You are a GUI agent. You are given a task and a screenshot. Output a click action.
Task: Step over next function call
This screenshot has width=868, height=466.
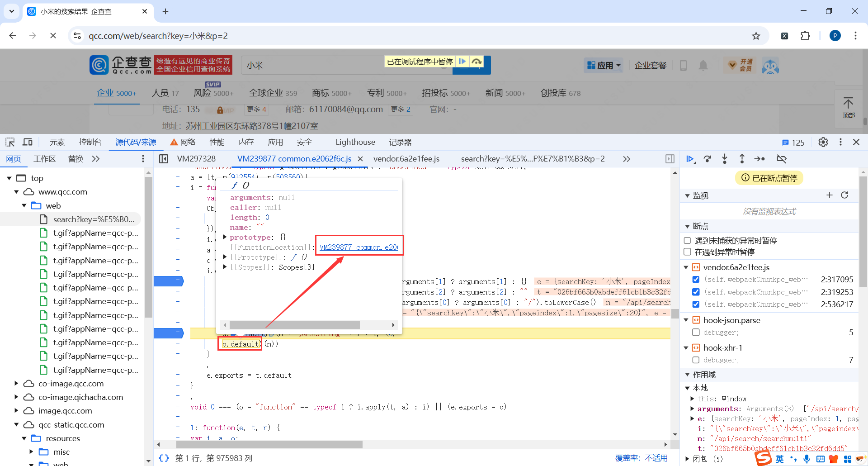point(708,159)
